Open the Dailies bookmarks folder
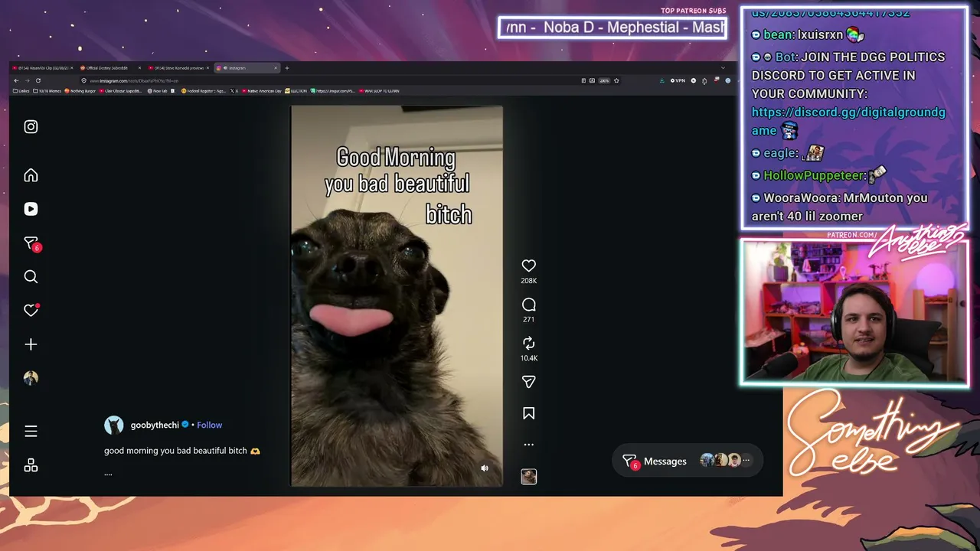The width and height of the screenshot is (980, 551). point(21,91)
